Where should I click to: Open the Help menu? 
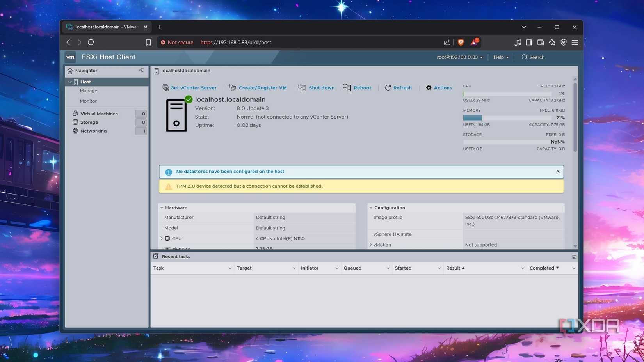pos(501,57)
